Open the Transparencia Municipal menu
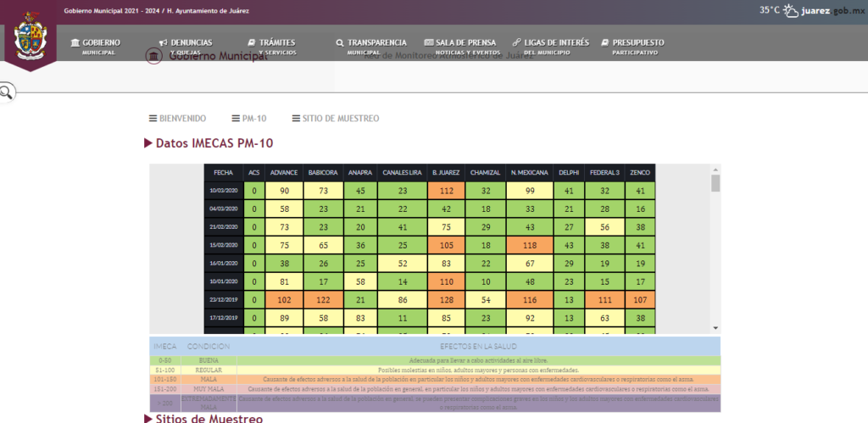 [x=371, y=46]
